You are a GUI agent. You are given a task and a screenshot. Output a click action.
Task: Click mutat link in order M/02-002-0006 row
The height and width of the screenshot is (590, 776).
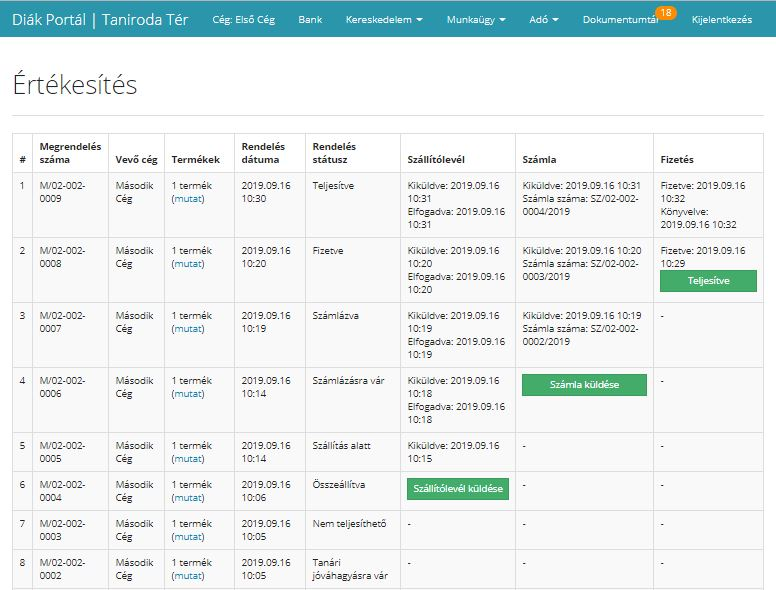pos(188,394)
